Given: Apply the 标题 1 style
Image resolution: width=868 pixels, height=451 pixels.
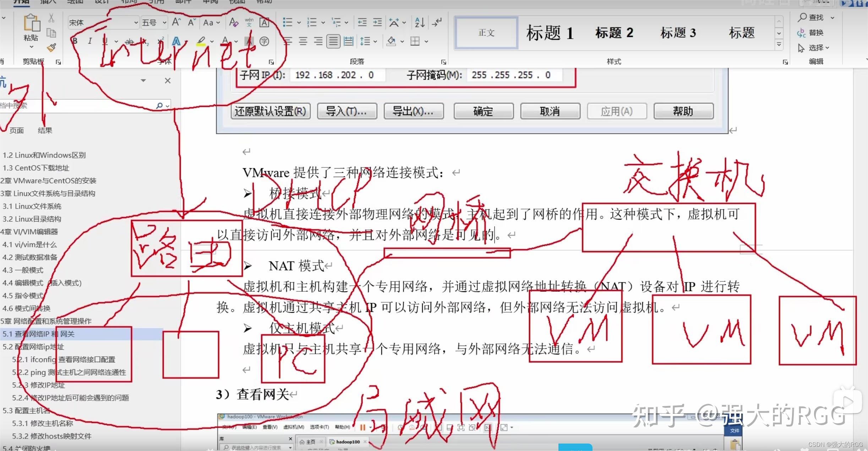Looking at the screenshot, I should pyautogui.click(x=550, y=33).
